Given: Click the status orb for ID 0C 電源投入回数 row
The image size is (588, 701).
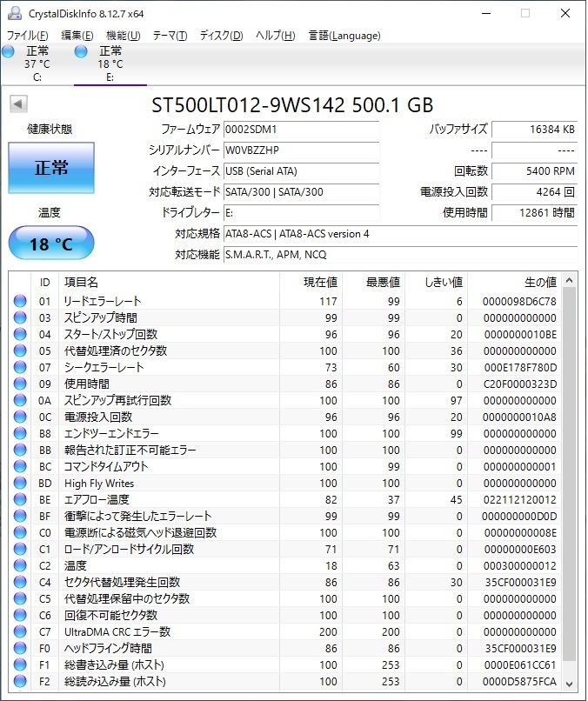Looking at the screenshot, I should [x=20, y=417].
